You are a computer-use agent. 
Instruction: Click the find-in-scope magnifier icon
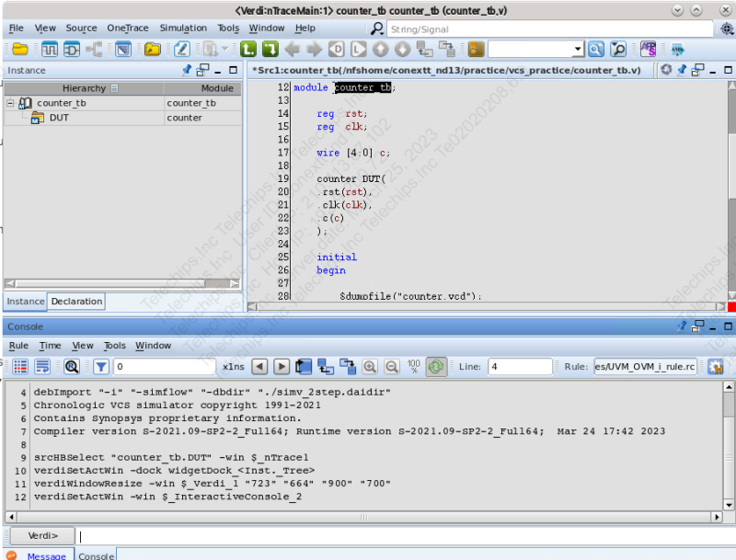click(618, 50)
